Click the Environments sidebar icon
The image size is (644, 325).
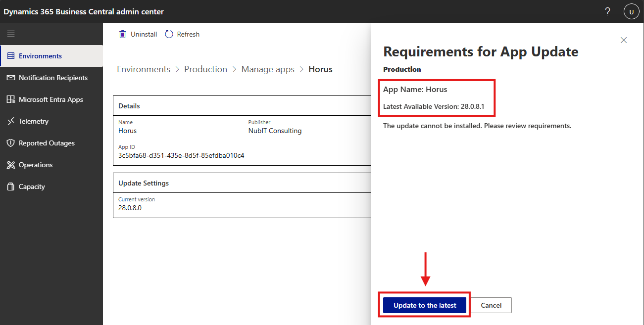pos(11,56)
